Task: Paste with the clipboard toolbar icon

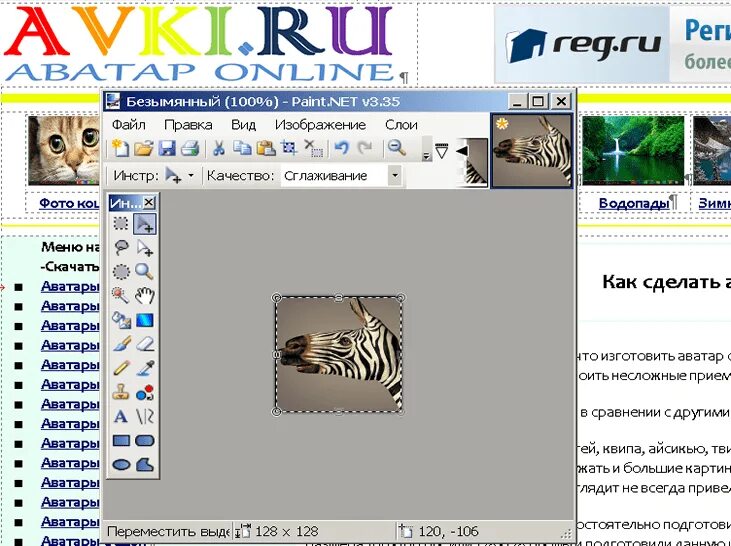Action: [x=266, y=149]
